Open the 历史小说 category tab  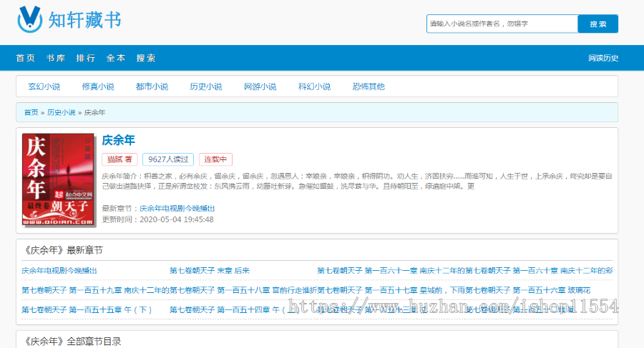(205, 86)
